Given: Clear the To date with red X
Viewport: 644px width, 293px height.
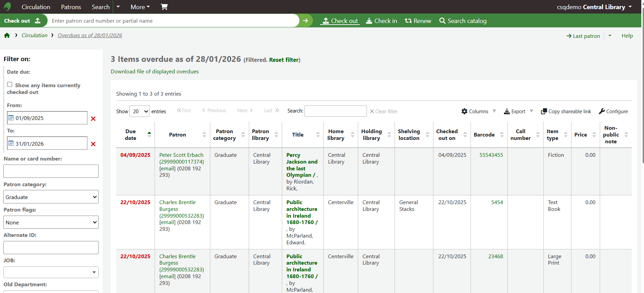Looking at the screenshot, I should [93, 144].
